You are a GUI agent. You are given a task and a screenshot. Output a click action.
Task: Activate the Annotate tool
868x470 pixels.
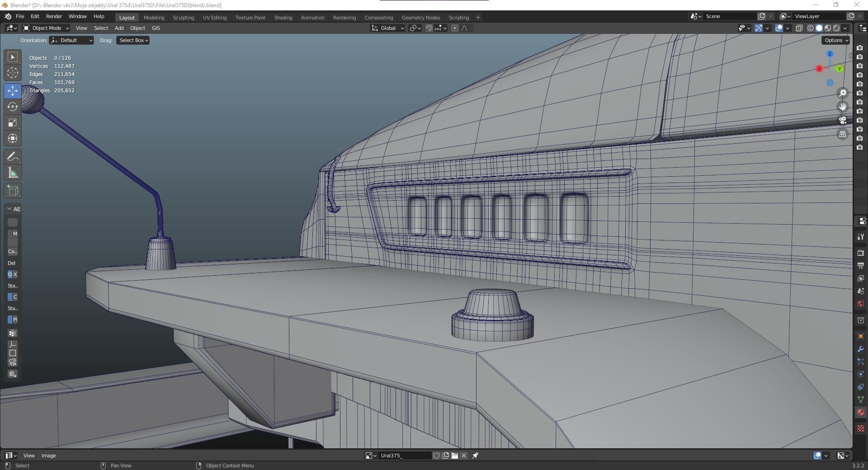click(13, 157)
